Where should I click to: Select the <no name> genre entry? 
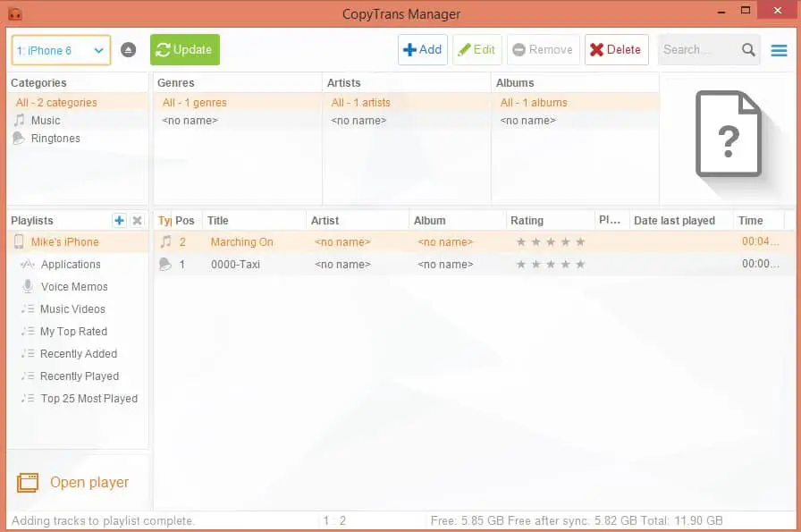click(238, 121)
